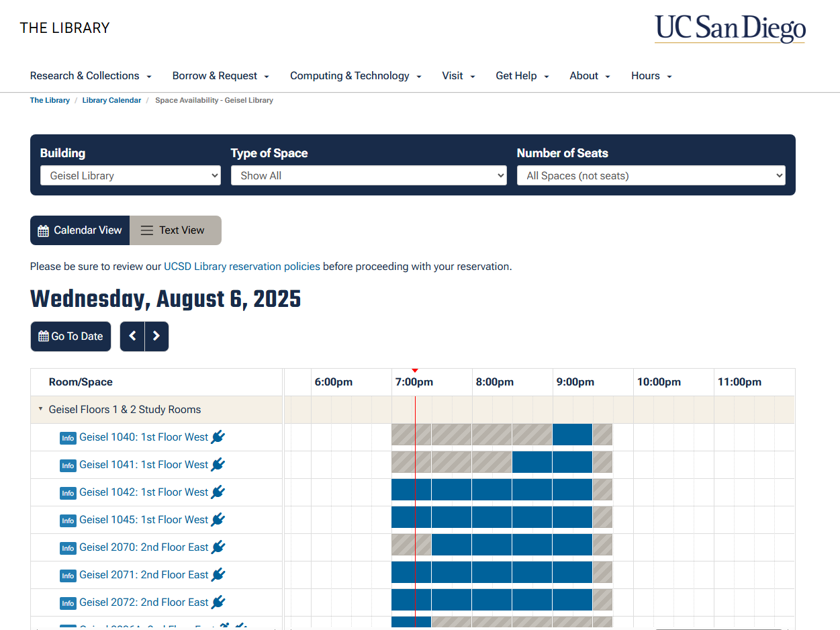Click the power plug icon beside Geisel 2071

(x=218, y=575)
